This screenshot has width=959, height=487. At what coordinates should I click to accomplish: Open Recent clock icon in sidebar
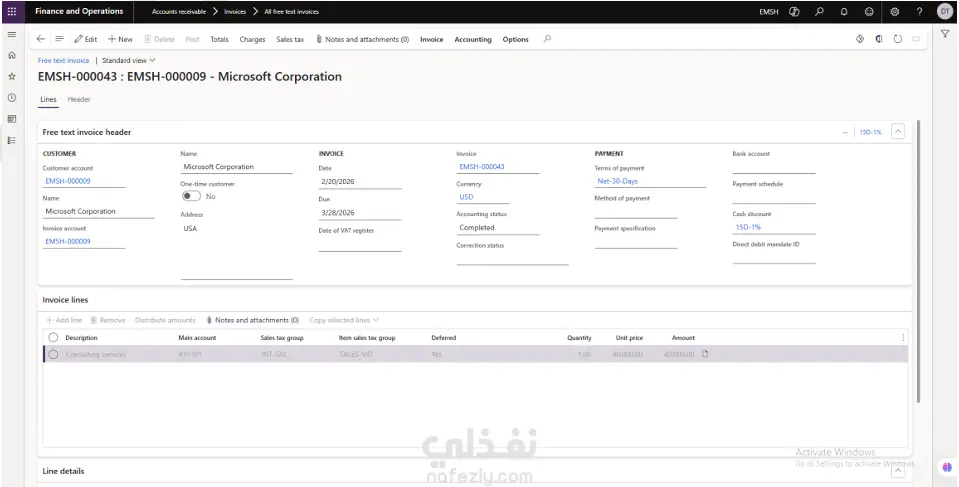(x=12, y=98)
